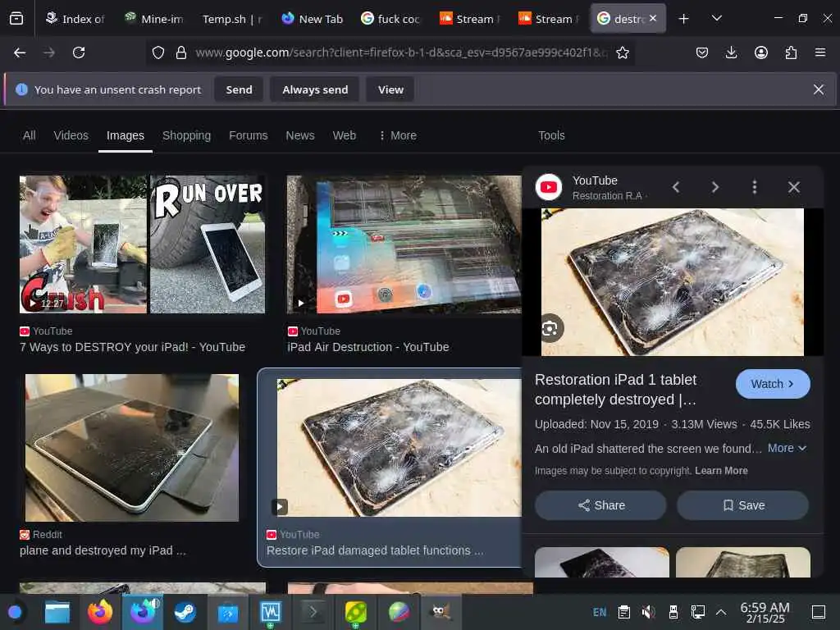Viewport: 840px width, 630px height.
Task: Open the Firefox View icon
Action: click(16, 19)
